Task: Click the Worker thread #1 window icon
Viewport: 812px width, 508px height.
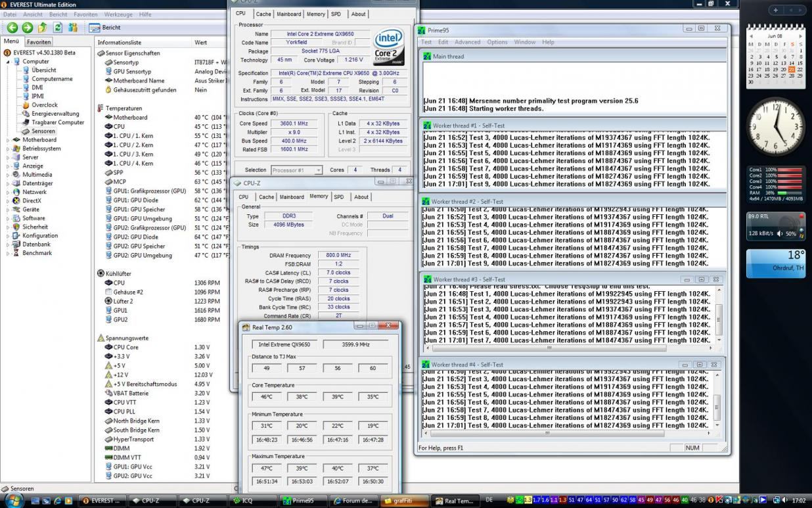Action: click(x=427, y=125)
